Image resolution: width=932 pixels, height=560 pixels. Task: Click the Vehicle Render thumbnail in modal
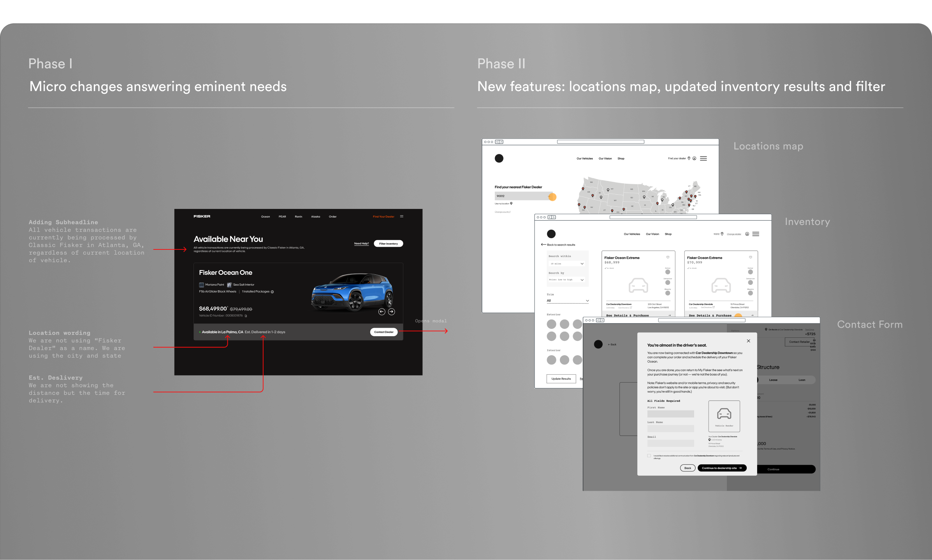tap(724, 416)
